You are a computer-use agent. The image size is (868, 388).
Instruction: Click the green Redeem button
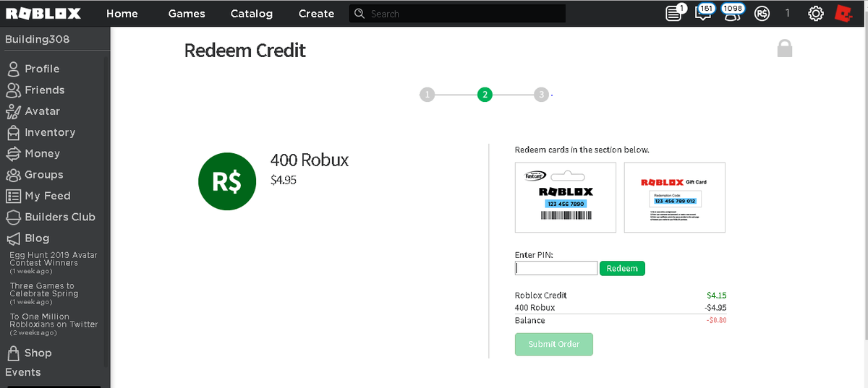[622, 268]
